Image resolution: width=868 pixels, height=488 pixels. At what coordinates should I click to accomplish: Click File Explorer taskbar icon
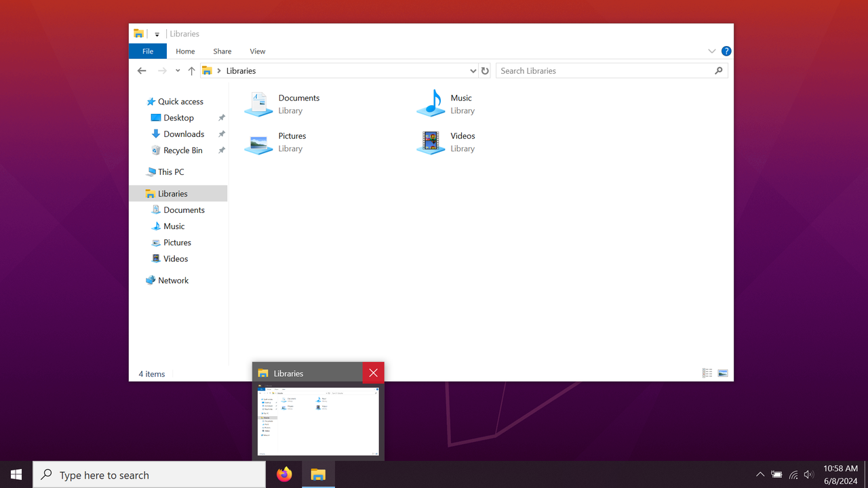coord(318,474)
